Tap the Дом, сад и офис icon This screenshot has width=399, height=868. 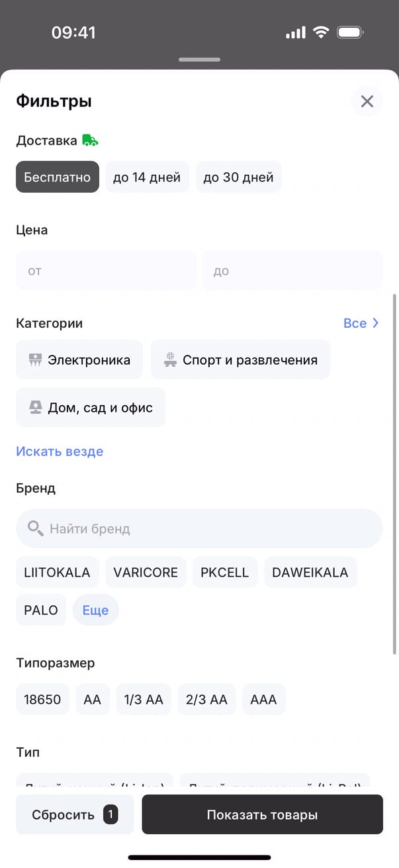point(35,407)
